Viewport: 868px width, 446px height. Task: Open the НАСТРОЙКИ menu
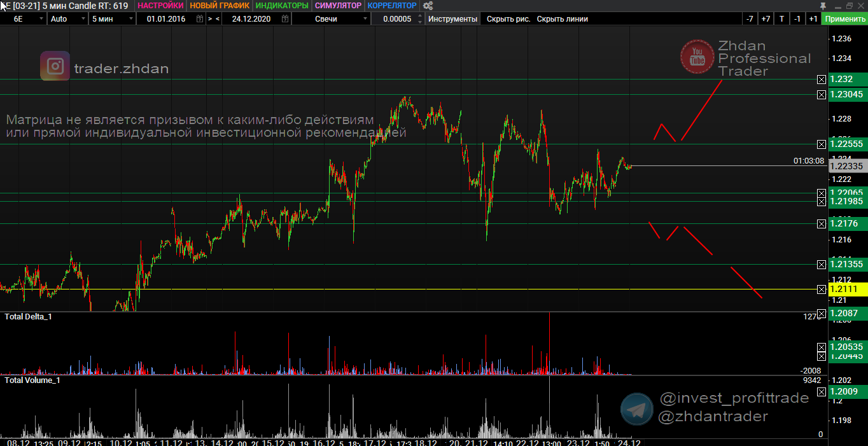pos(160,6)
